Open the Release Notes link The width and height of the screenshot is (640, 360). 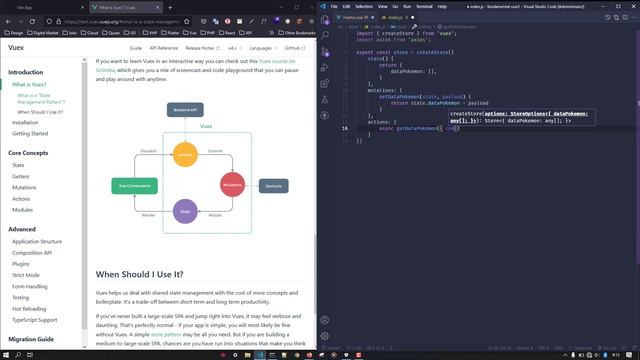[x=202, y=48]
